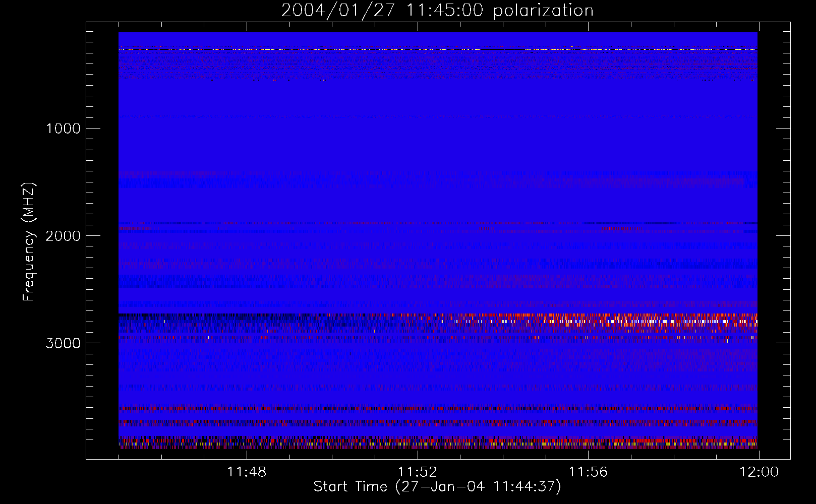Click the red band near 2950 MHz
816x504 pixels.
coord(438,338)
